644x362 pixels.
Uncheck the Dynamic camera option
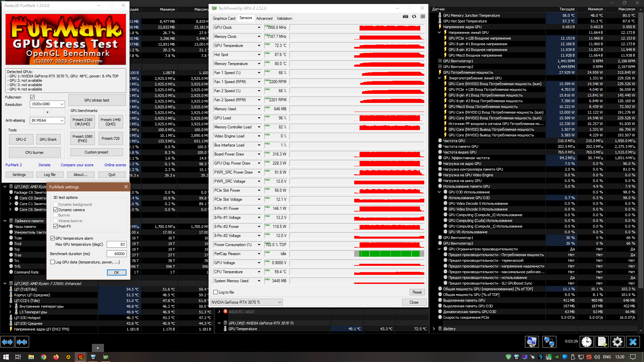(x=56, y=210)
